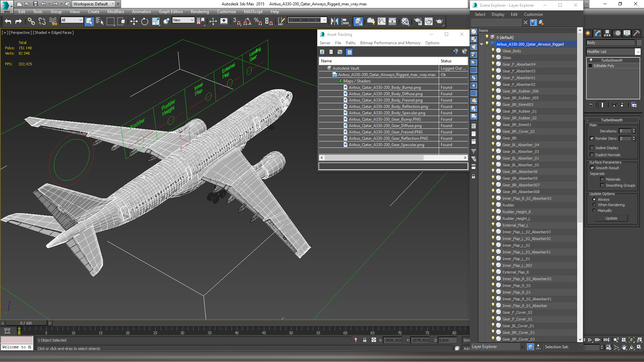Click the Name column header in Asset Tracking
Image resolution: width=644 pixels, height=362 pixels.
click(x=379, y=61)
